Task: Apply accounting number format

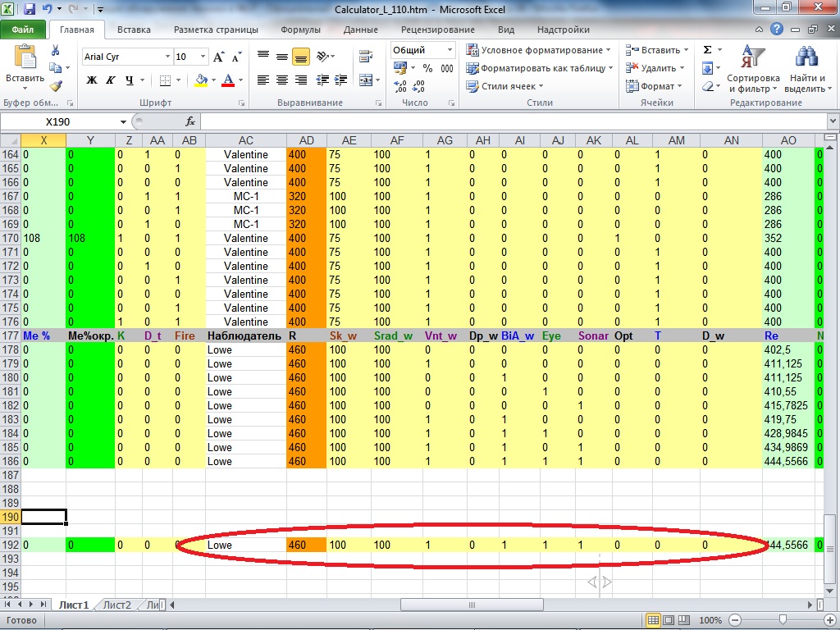Action: coord(400,68)
